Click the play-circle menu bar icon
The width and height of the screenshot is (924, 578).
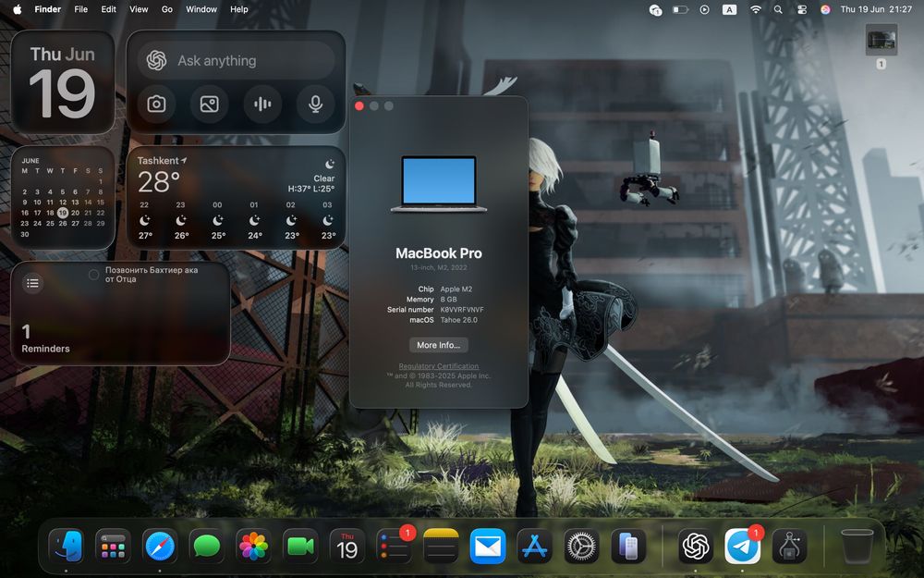click(704, 9)
